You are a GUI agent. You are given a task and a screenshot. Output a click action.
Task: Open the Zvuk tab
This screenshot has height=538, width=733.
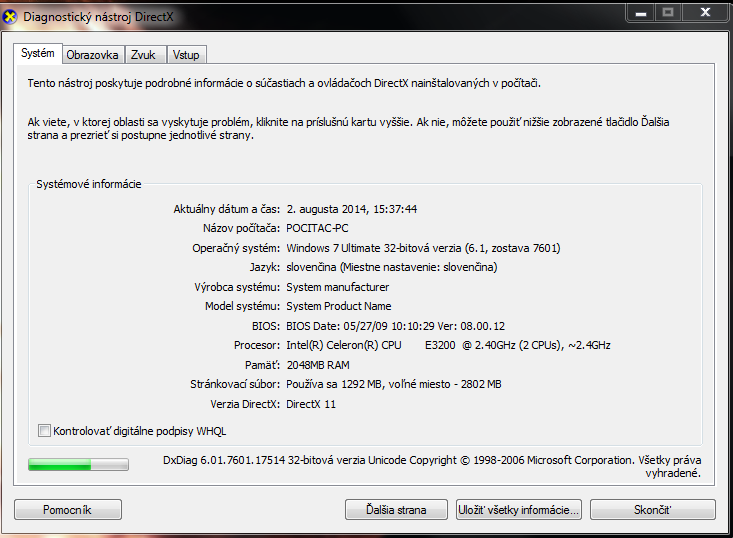pos(143,55)
